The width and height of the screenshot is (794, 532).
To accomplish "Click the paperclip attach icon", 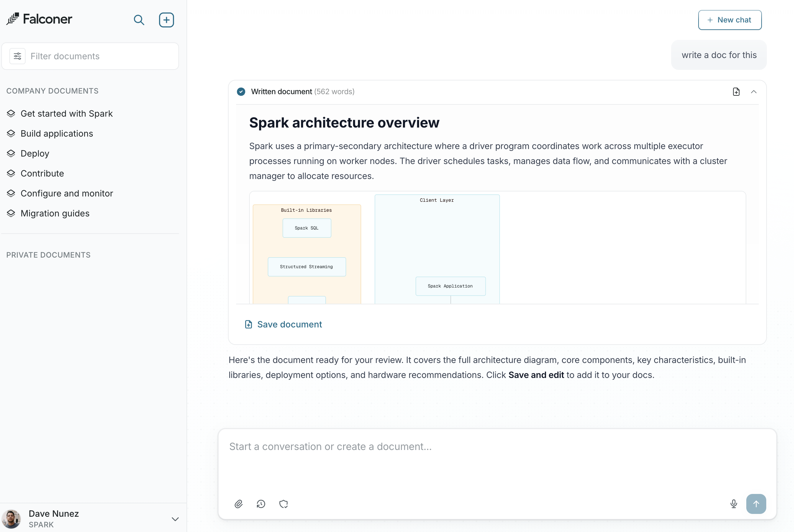I will (239, 504).
